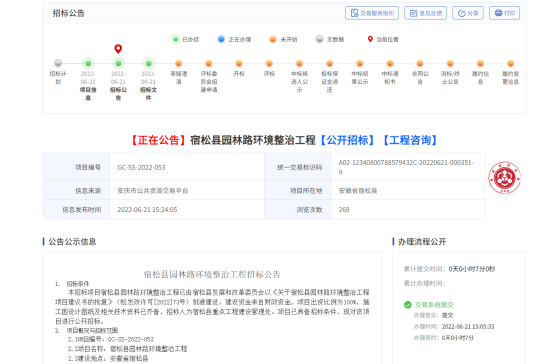553x364 pixels.
Task: Click the 当前位置 legend pin icon
Action: pos(370,39)
